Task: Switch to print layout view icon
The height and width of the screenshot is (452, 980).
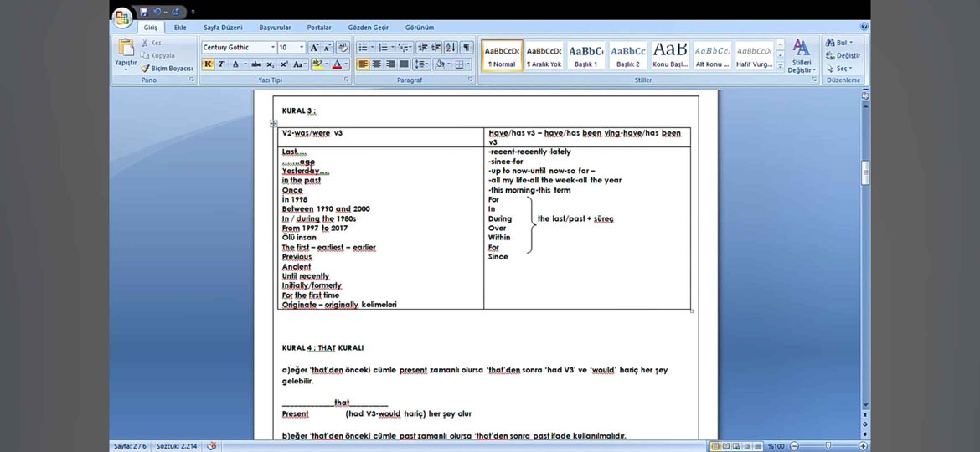Action: [715, 446]
